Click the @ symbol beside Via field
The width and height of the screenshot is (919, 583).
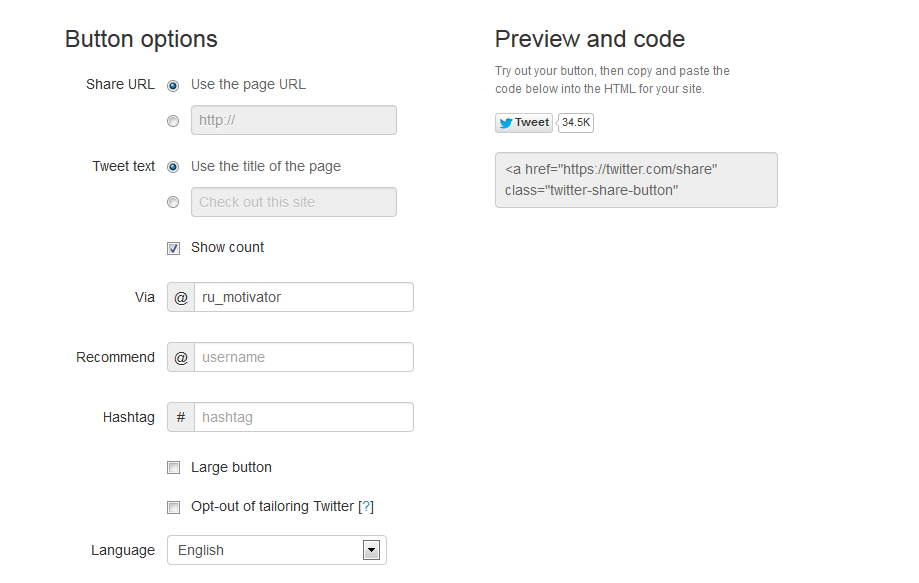pos(181,297)
